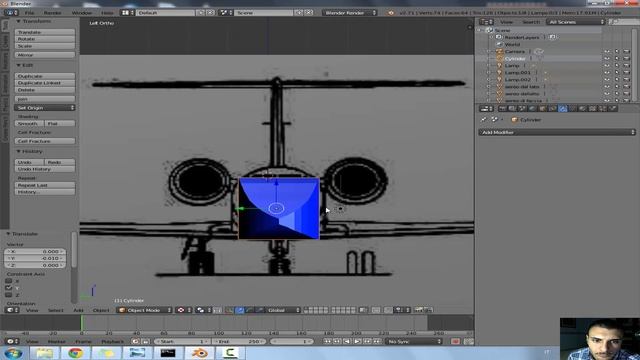Image resolution: width=640 pixels, height=360 pixels.
Task: Toggle visibility eye for Cylinder
Action: click(x=607, y=58)
